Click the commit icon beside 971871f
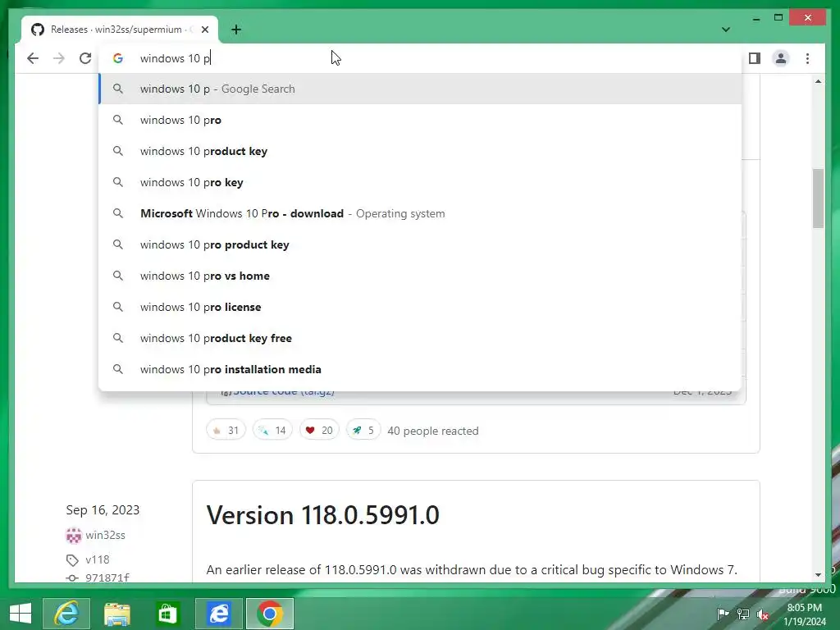 [x=72, y=578]
